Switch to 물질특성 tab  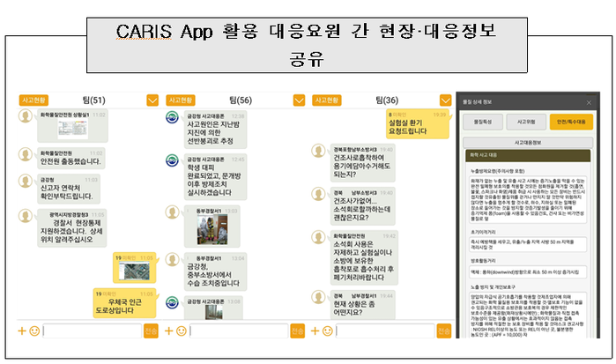pos(483,122)
